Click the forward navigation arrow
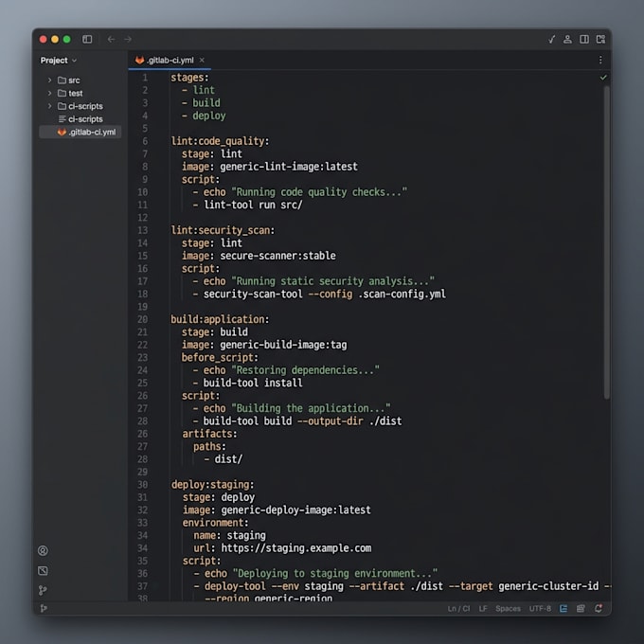 click(x=128, y=39)
